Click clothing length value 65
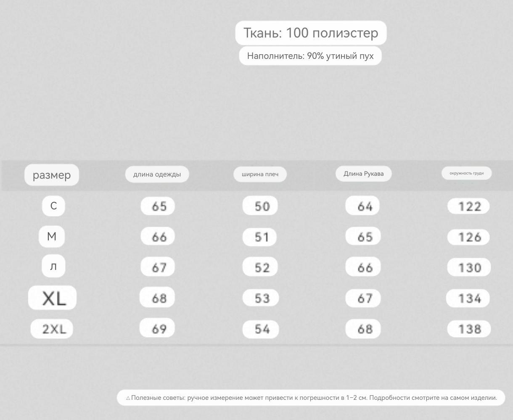Viewport: 513px width, 420px height. click(158, 206)
